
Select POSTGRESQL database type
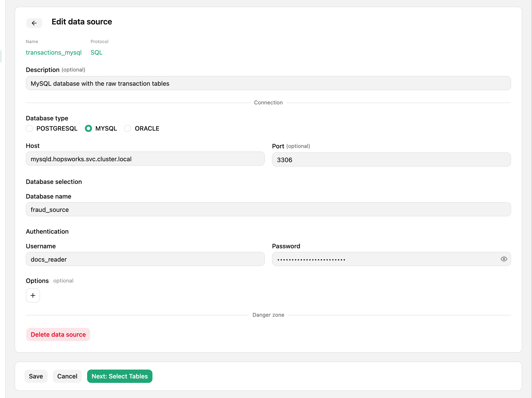click(29, 128)
